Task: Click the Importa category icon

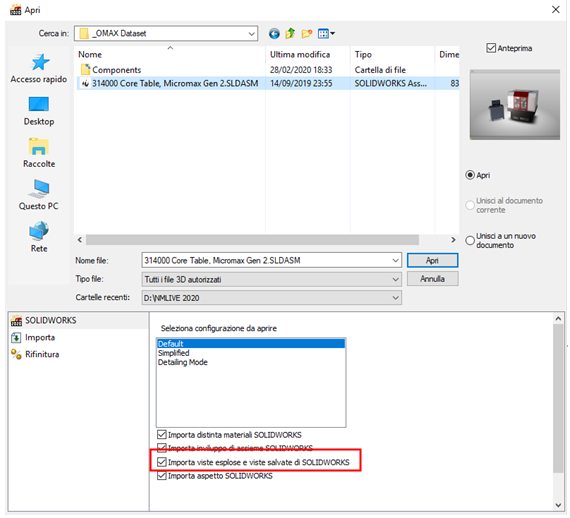Action: point(16,338)
